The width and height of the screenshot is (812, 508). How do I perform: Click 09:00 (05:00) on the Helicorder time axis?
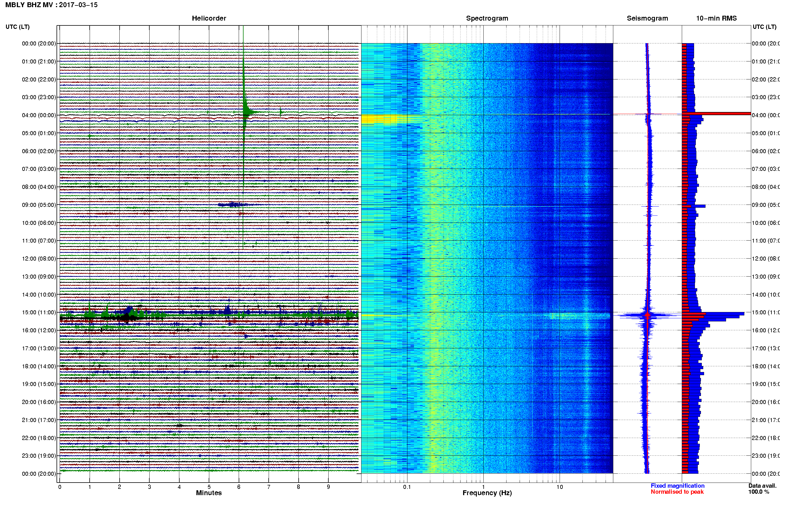(x=39, y=205)
